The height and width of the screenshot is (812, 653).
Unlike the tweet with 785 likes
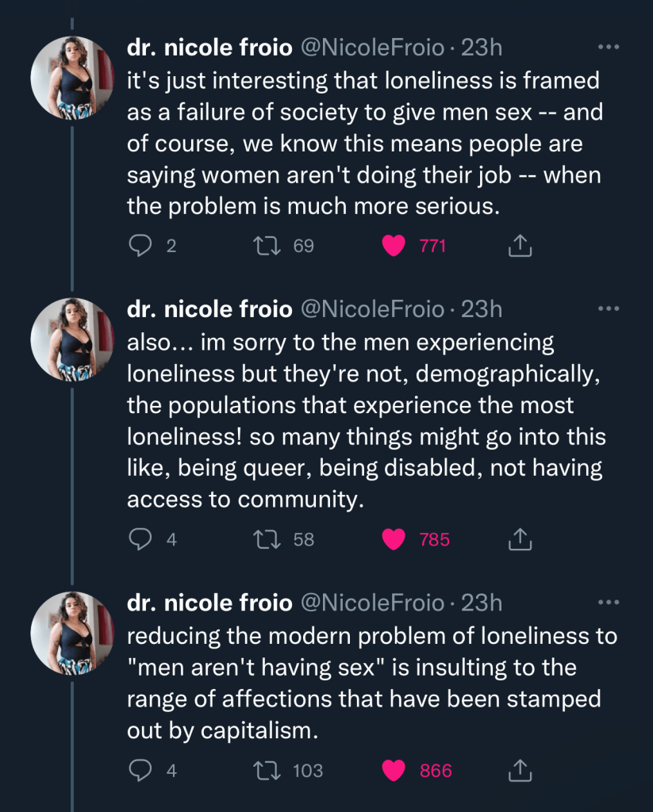394,539
